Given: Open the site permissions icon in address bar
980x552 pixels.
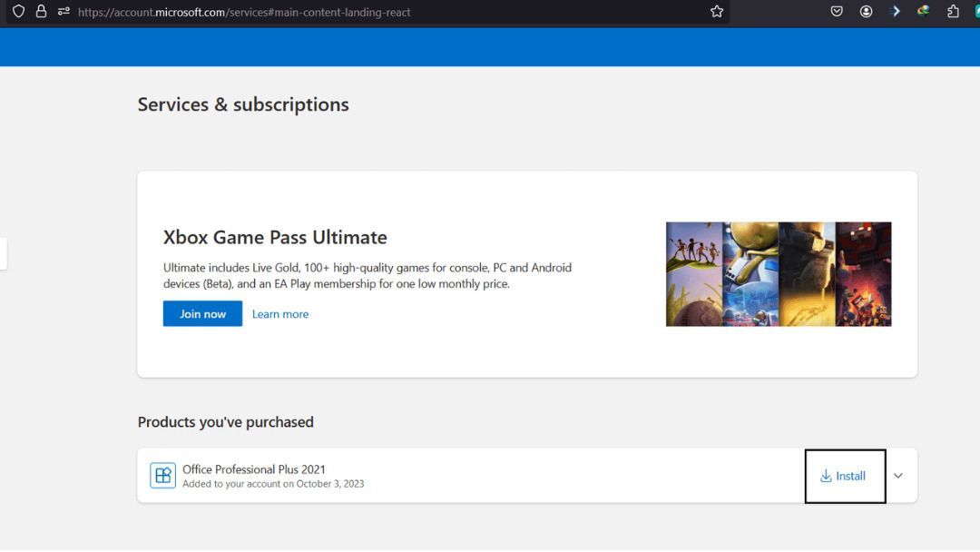Looking at the screenshot, I should click(64, 11).
